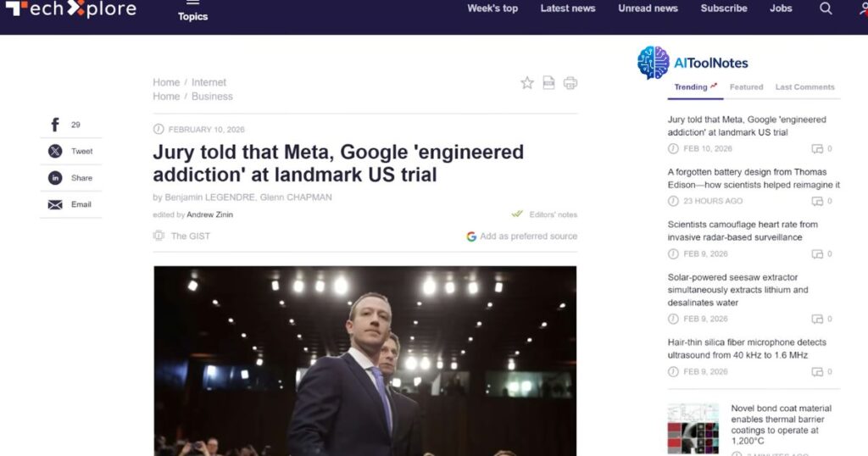The height and width of the screenshot is (456, 868).
Task: Switch to the Featured tab
Action: pyautogui.click(x=746, y=86)
